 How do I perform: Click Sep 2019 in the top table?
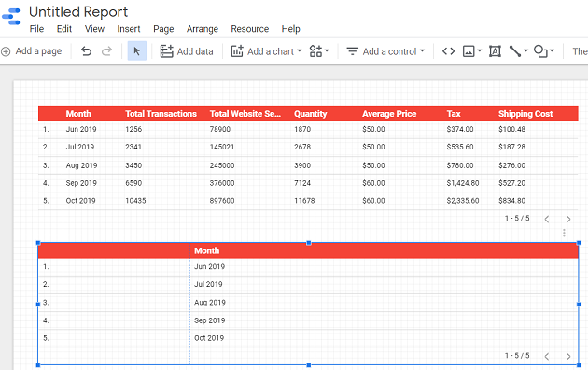click(81, 183)
